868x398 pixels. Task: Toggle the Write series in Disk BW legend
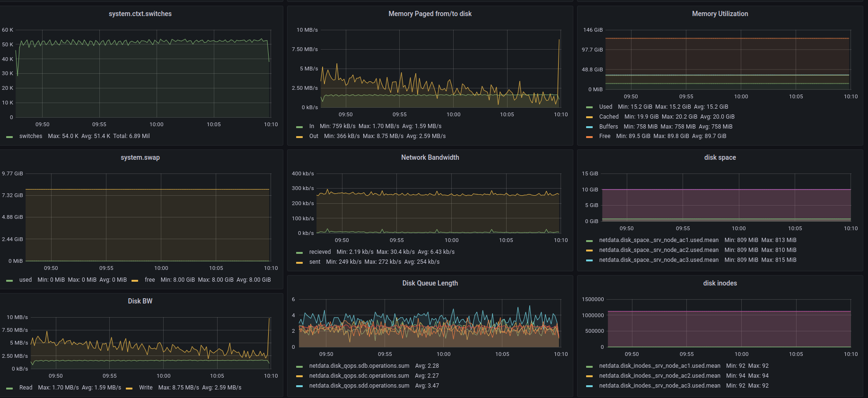click(x=146, y=388)
